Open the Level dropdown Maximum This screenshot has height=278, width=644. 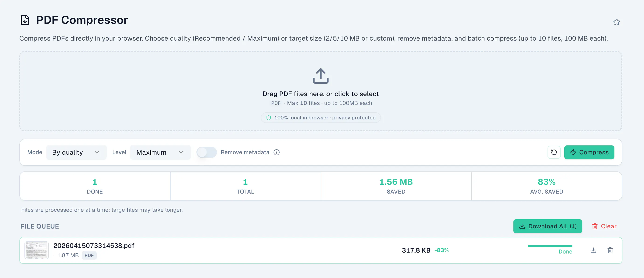click(160, 152)
